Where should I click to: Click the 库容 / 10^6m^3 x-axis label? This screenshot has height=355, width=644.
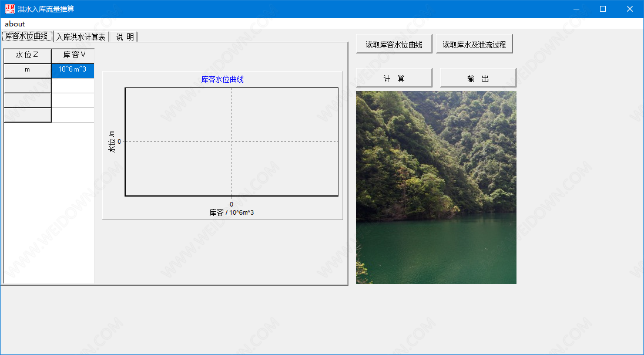(232, 212)
